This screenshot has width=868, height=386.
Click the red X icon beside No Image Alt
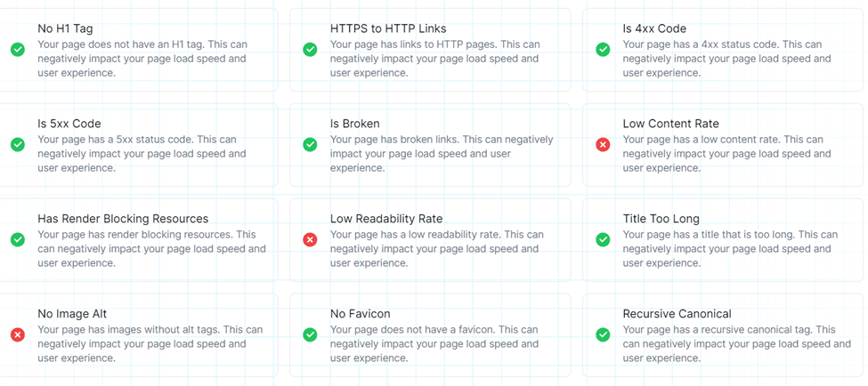[18, 335]
